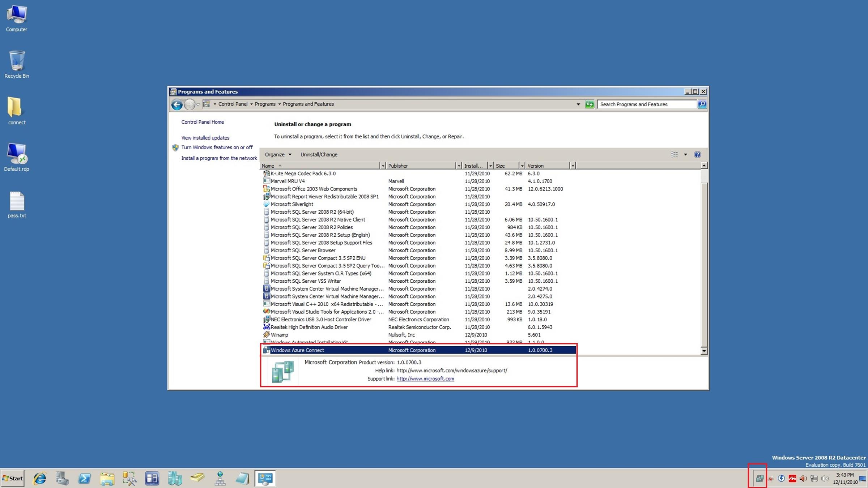Viewport: 868px width, 488px height.
Task: Open the support link http://www.microsoft.com
Action: click(x=425, y=379)
